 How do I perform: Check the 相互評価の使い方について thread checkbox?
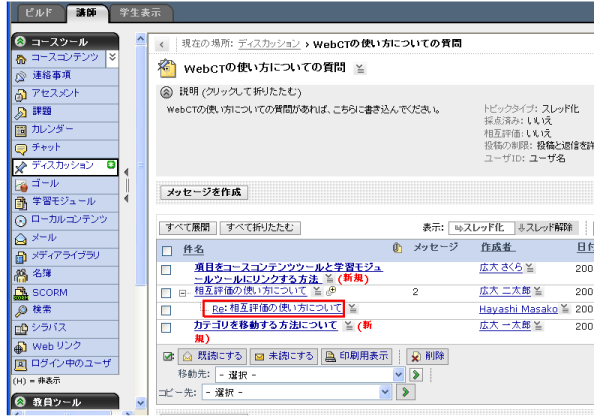[166, 293]
